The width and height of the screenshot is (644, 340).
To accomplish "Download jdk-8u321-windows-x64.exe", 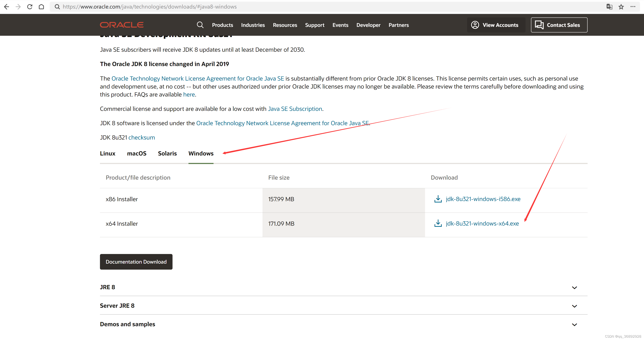I will coord(482,224).
